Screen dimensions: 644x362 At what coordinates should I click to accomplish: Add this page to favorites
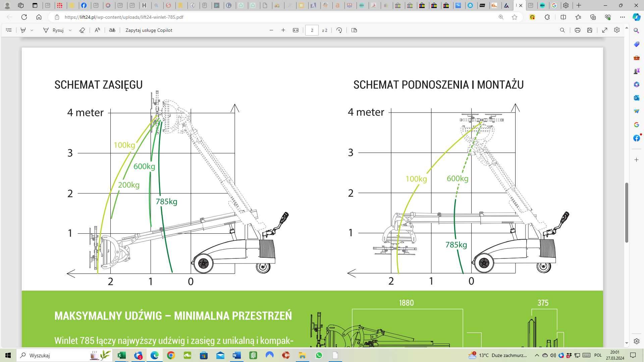click(515, 17)
